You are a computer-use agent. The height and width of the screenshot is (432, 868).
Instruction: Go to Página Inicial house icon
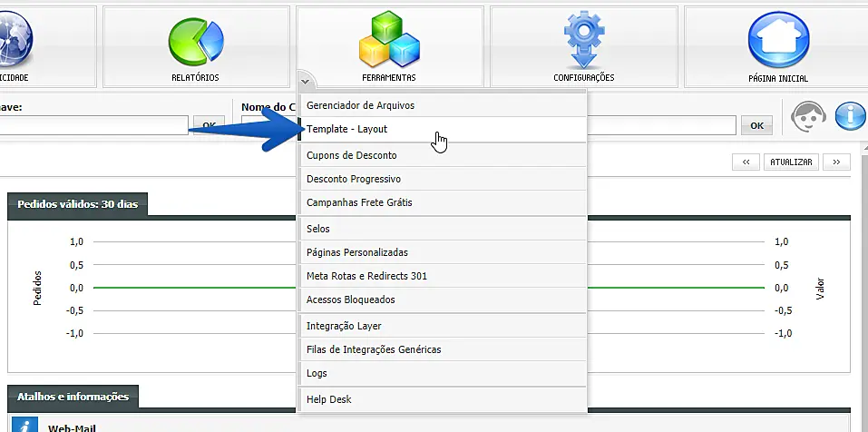[777, 41]
